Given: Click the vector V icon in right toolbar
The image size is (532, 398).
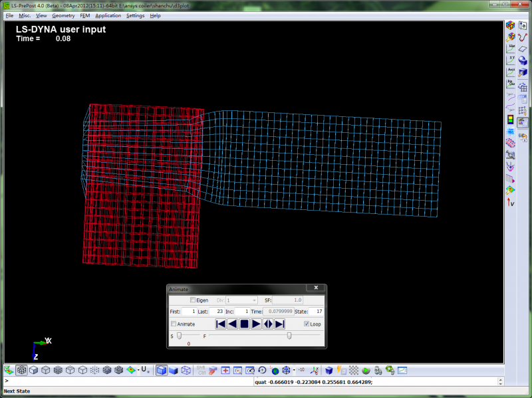Looking at the screenshot, I should pos(511,202).
